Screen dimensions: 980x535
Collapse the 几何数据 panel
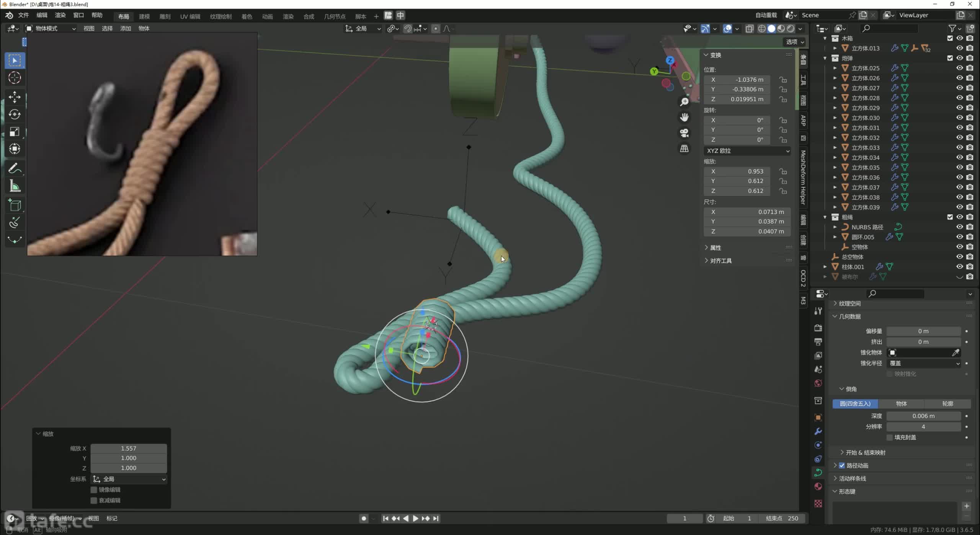coord(849,316)
